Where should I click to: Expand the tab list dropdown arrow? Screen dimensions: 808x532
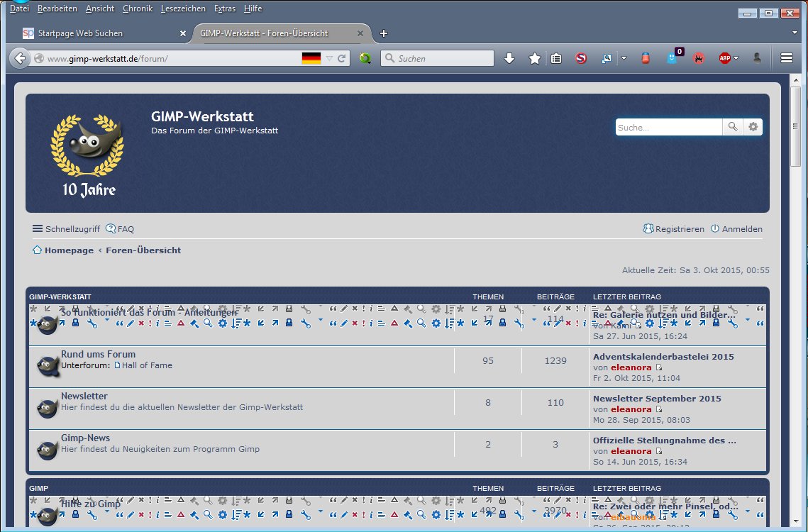(x=795, y=33)
